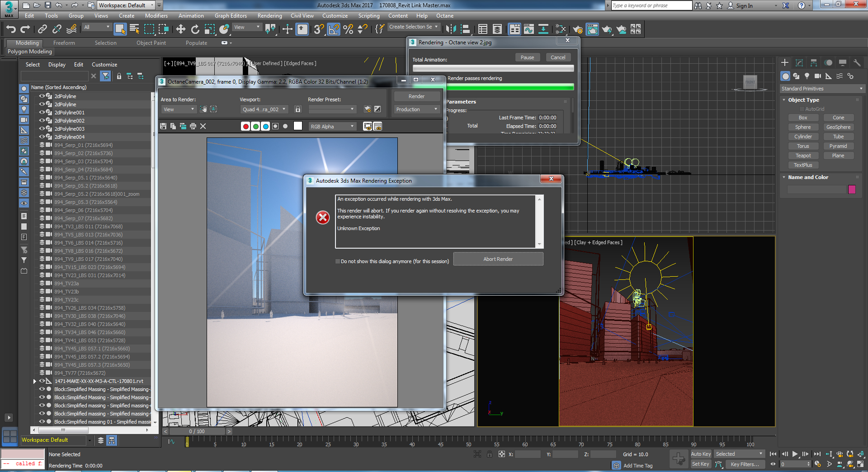Click the Render button in frame window
Image resolution: width=868 pixels, height=472 pixels.
point(416,96)
